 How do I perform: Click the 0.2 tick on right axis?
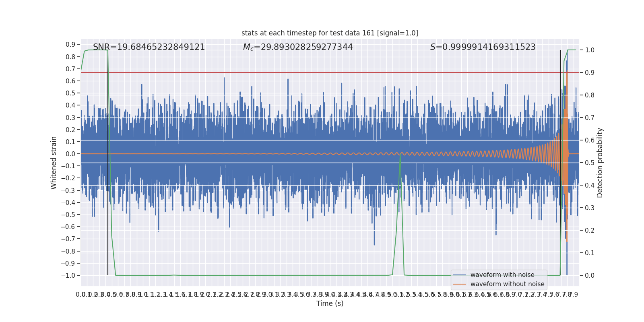coord(590,231)
